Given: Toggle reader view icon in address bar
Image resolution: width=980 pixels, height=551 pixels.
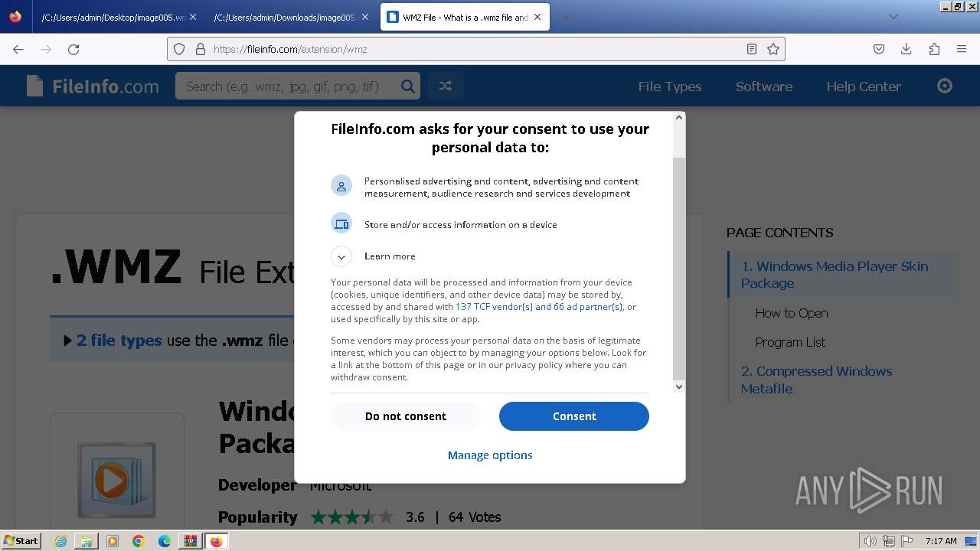Looking at the screenshot, I should tap(752, 49).
